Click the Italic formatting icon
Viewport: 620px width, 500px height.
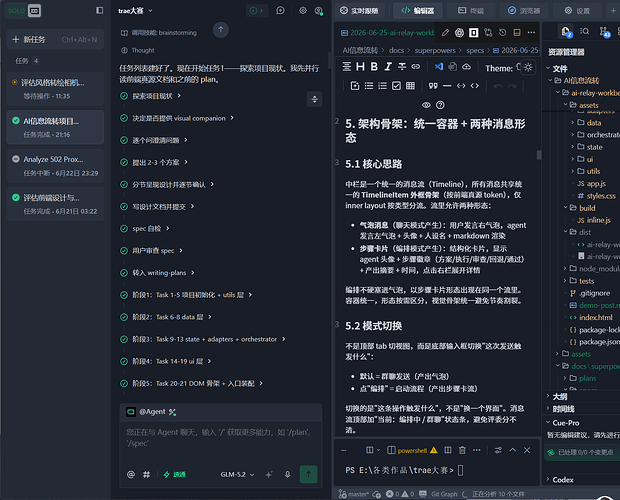coord(388,67)
